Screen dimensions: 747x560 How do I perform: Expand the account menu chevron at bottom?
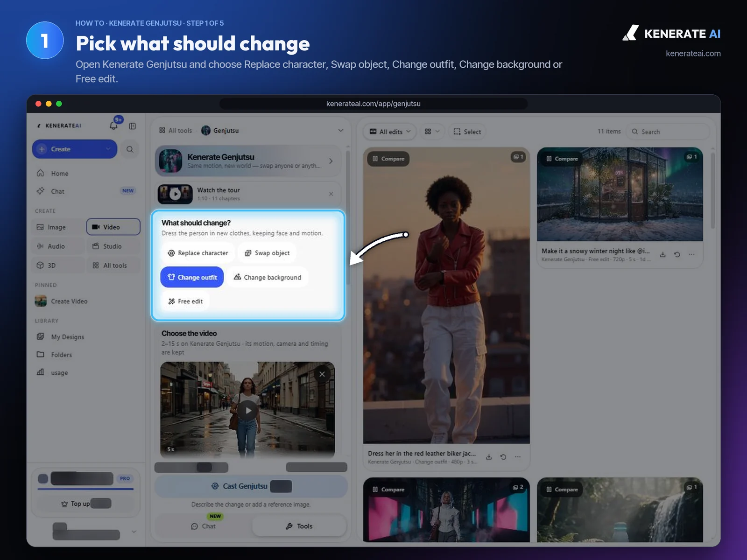pos(134,532)
